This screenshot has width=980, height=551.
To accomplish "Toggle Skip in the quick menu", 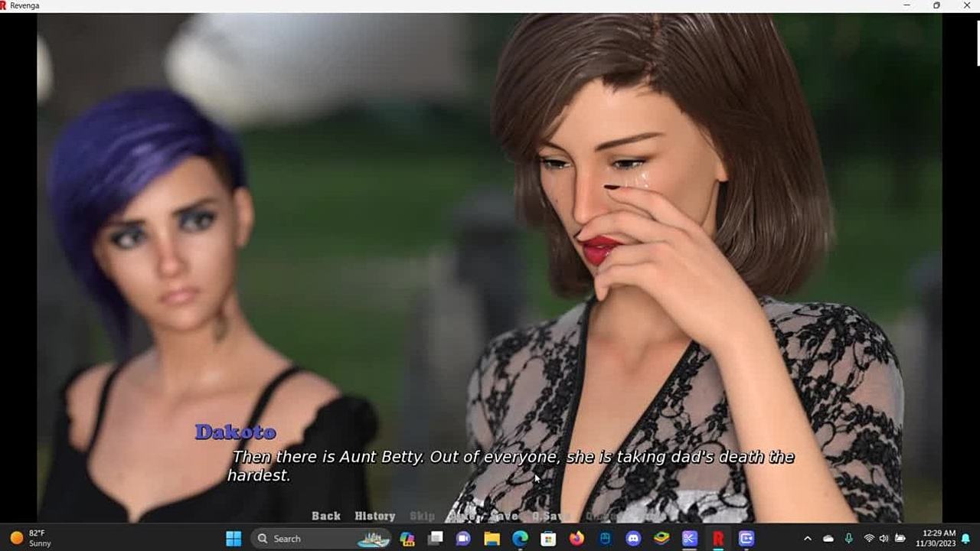I will click(422, 517).
